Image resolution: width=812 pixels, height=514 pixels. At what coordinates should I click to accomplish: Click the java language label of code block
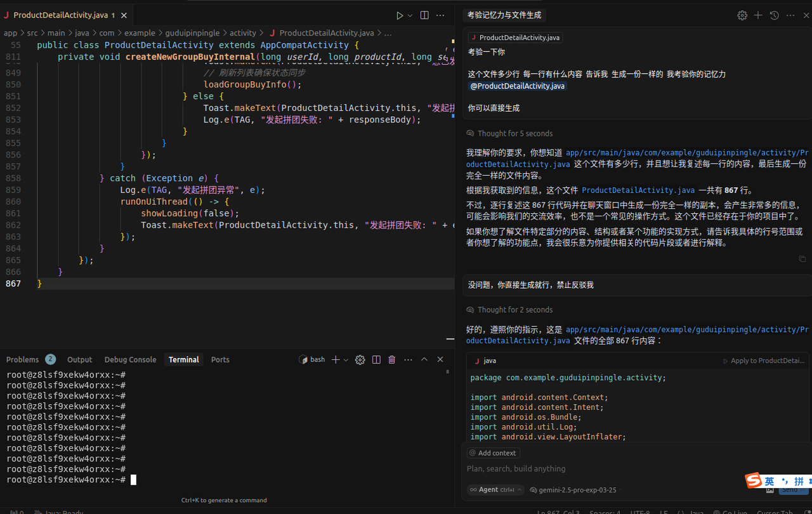(x=490, y=360)
